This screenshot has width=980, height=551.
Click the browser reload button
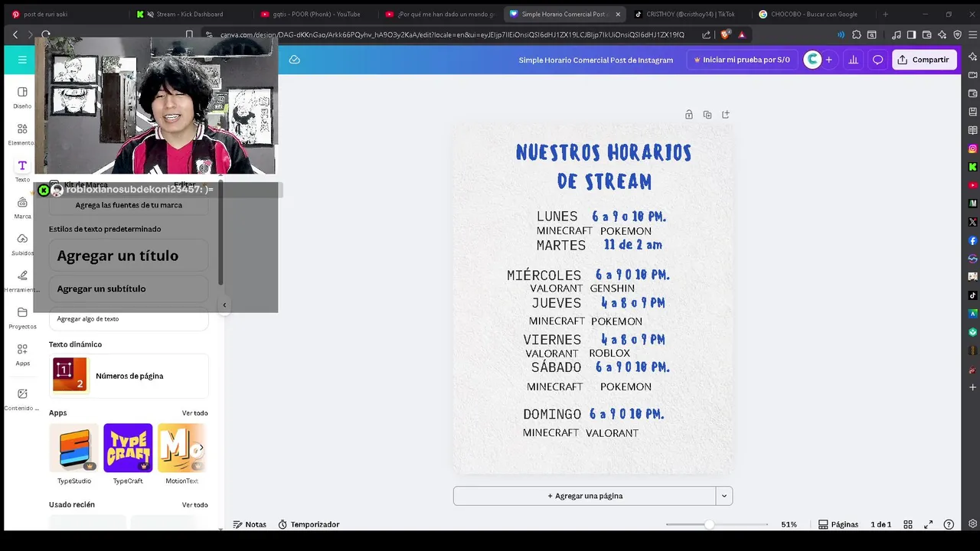pyautogui.click(x=46, y=34)
